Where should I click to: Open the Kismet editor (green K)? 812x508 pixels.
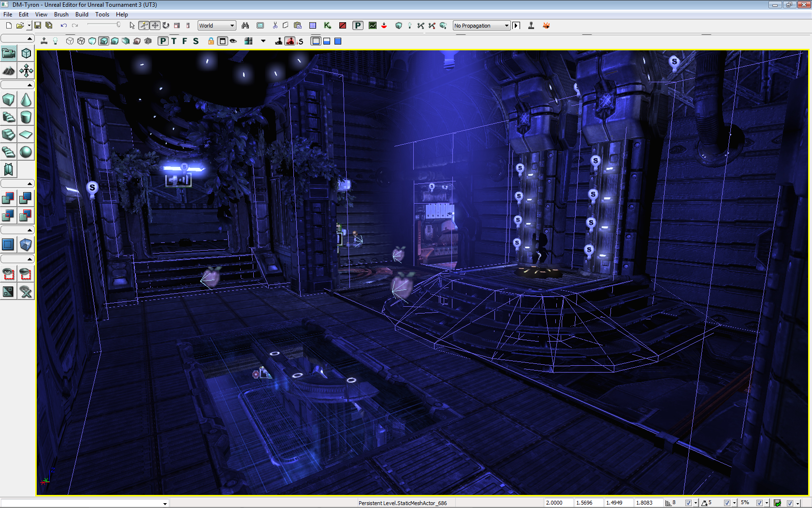(328, 26)
